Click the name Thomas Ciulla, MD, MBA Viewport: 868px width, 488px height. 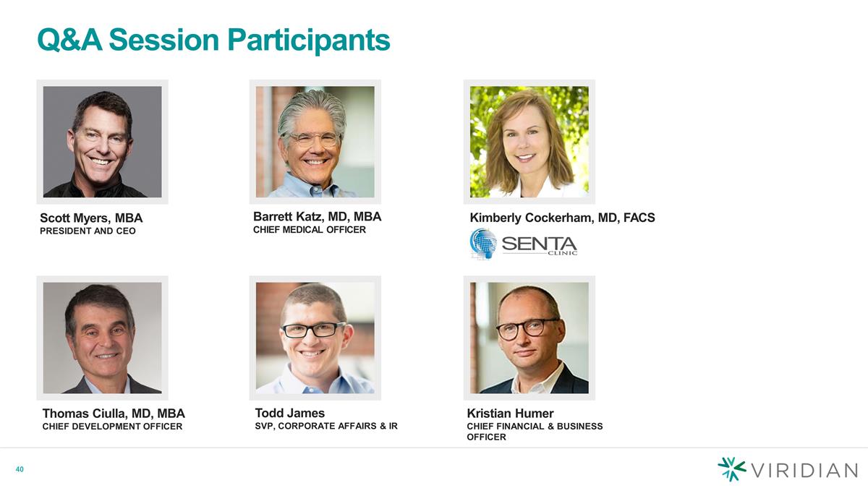click(114, 414)
